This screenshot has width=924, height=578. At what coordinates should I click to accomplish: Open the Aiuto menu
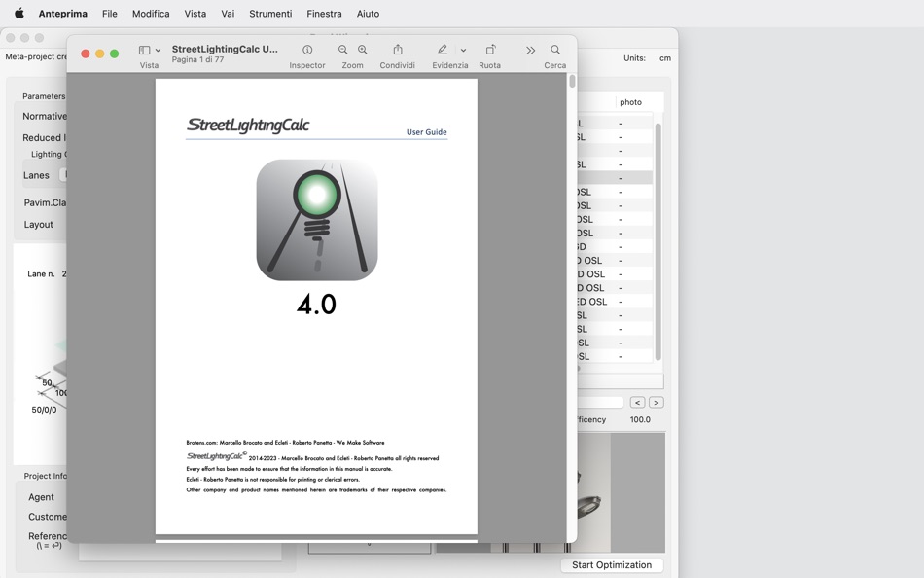(x=368, y=13)
